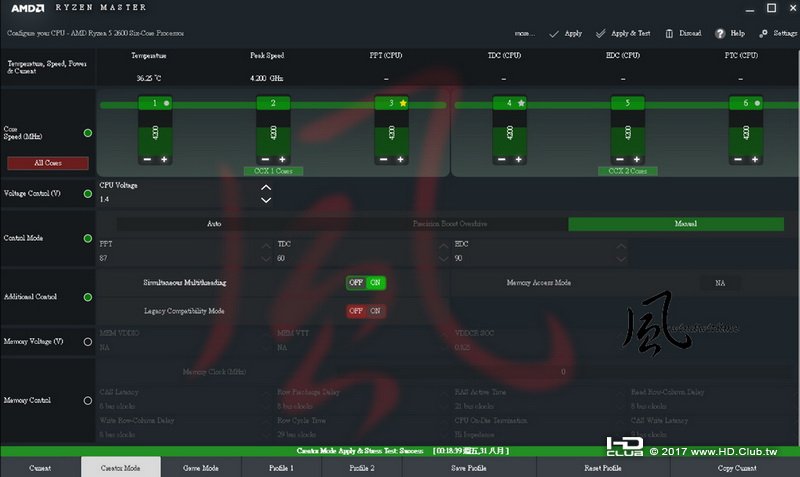Image resolution: width=800 pixels, height=477 pixels.
Task: Switch to the Creator Mode tab
Action: [x=120, y=467]
